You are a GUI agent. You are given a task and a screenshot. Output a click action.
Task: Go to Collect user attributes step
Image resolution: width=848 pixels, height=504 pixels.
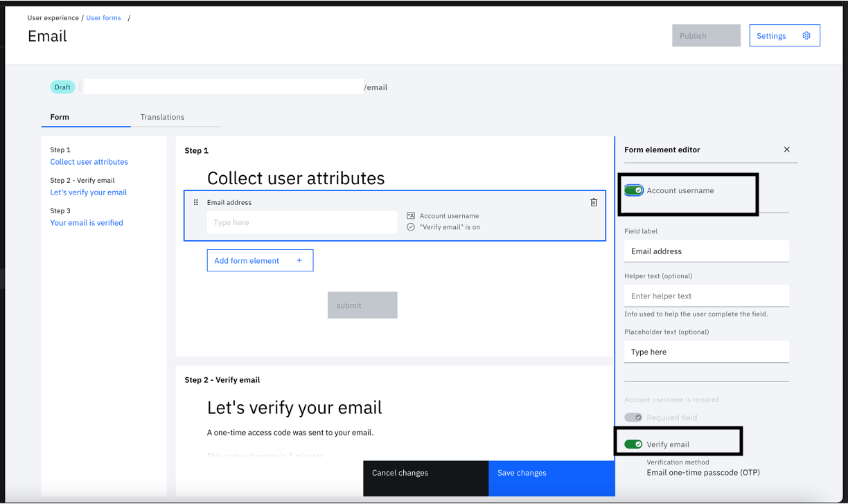[89, 162]
